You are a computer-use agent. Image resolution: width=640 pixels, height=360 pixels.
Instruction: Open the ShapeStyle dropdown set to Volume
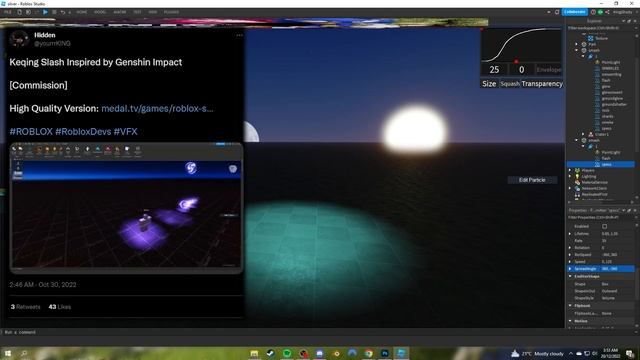617,298
